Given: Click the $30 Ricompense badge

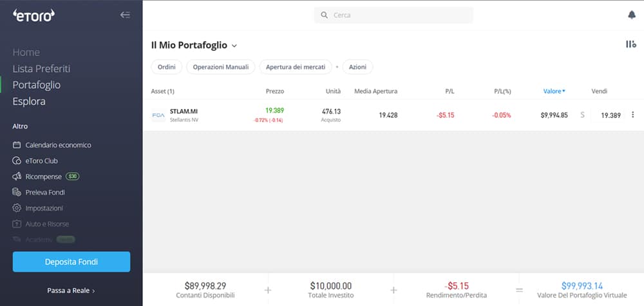Looking at the screenshot, I should click(73, 177).
